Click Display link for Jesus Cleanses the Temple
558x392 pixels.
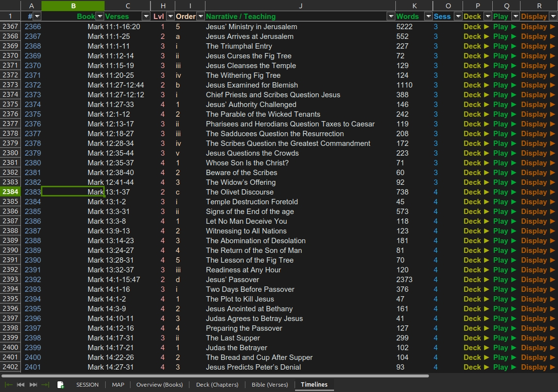tap(538, 66)
